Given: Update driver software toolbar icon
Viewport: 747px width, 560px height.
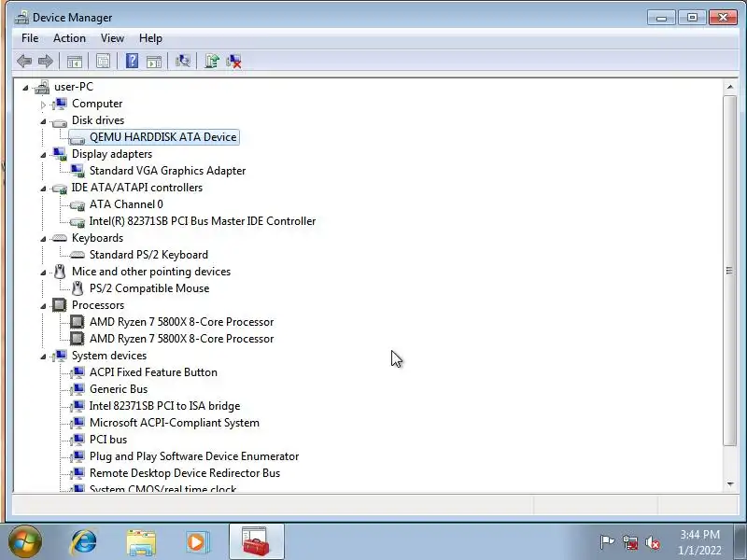Looking at the screenshot, I should [x=212, y=61].
